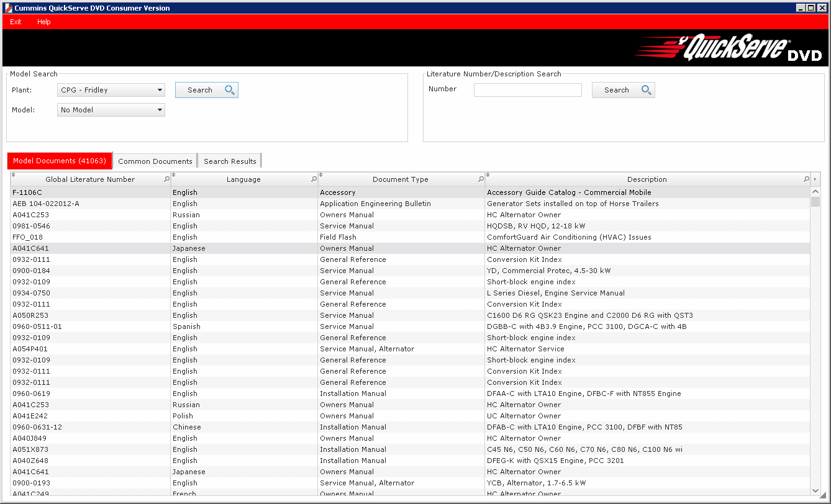This screenshot has width=831, height=504.
Task: Open the Help menu
Action: 43,22
